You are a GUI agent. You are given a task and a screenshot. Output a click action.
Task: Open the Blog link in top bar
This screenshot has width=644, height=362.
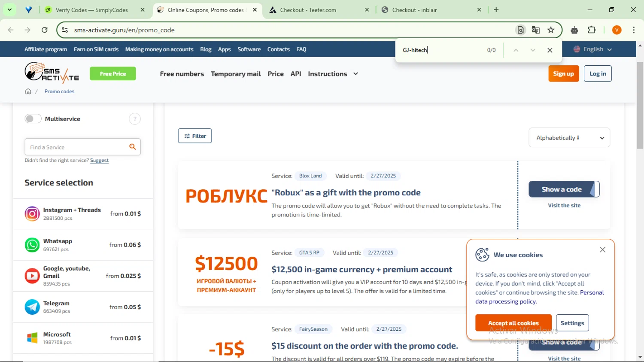(x=206, y=49)
